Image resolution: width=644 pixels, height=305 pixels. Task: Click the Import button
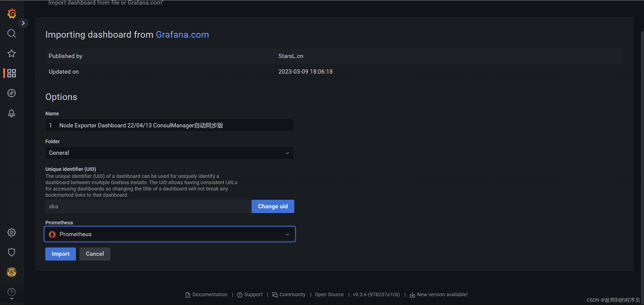60,254
